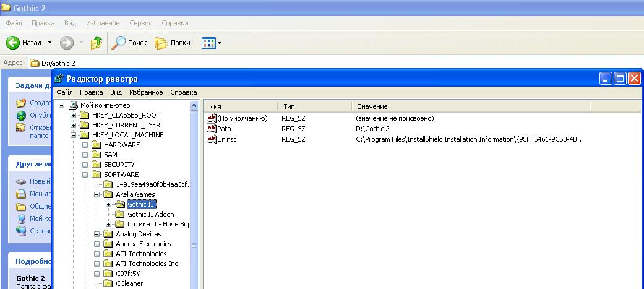
Task: Expand the ATI Technologies key
Action: coord(97,254)
